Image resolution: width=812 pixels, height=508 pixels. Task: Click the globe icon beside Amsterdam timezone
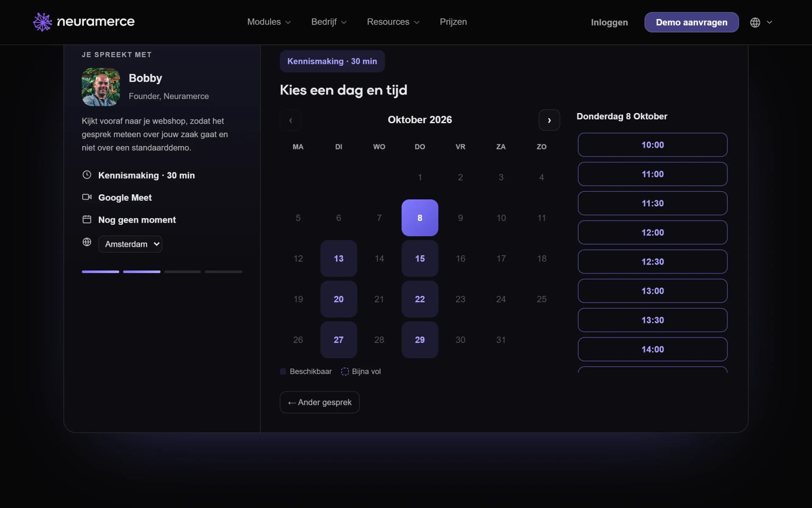87,242
